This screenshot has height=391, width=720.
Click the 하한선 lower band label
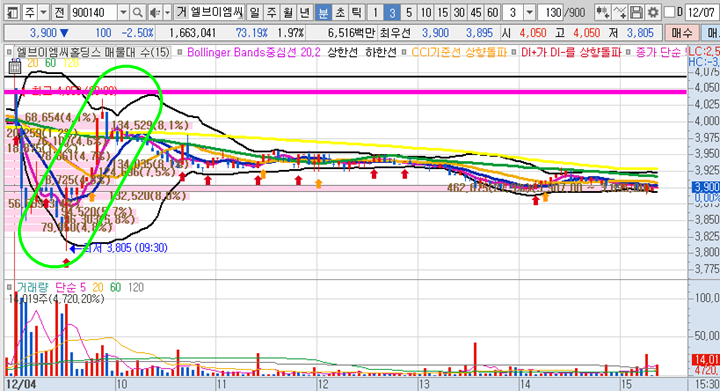(381, 52)
